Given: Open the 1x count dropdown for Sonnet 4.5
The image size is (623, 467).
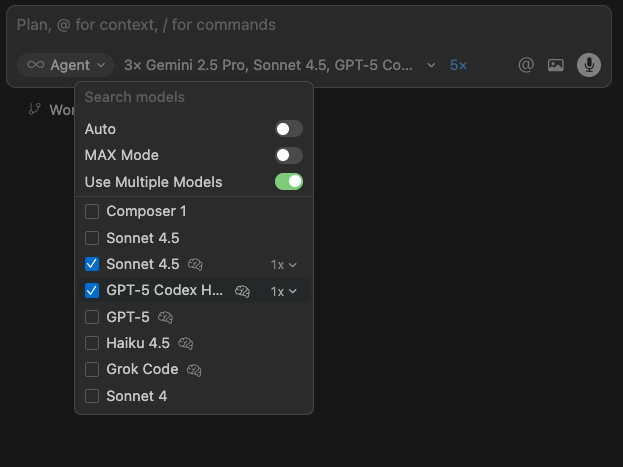Looking at the screenshot, I should 284,265.
